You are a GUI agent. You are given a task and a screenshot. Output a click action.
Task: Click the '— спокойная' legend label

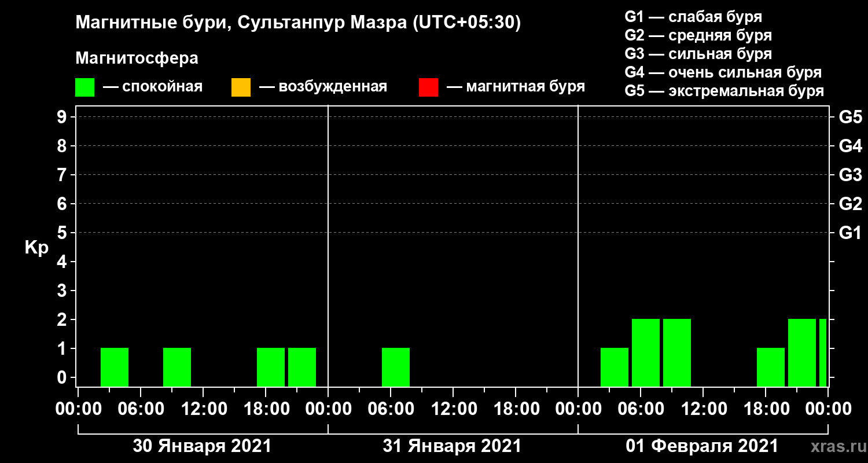point(153,87)
